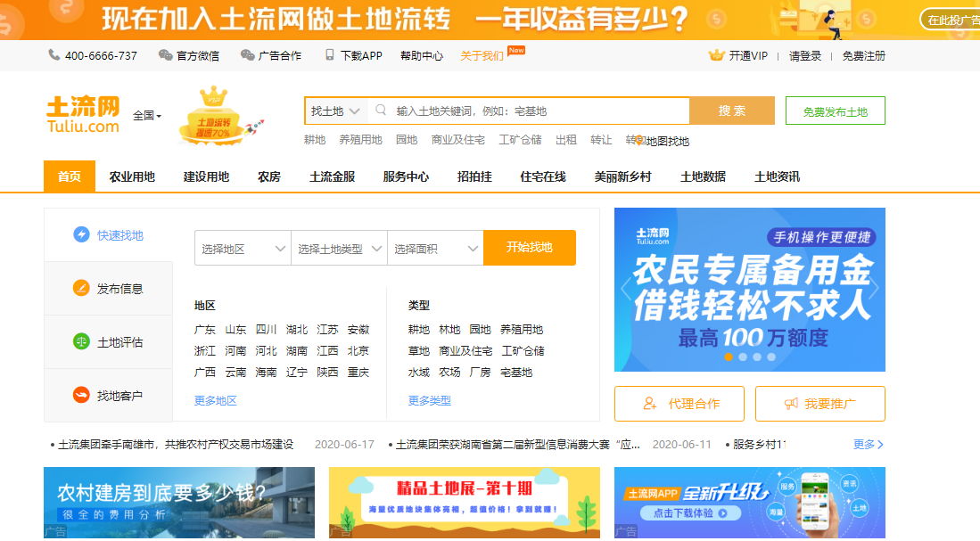980x541 pixels.
Task: Click the 更多类型 link
Action: pyautogui.click(x=430, y=400)
